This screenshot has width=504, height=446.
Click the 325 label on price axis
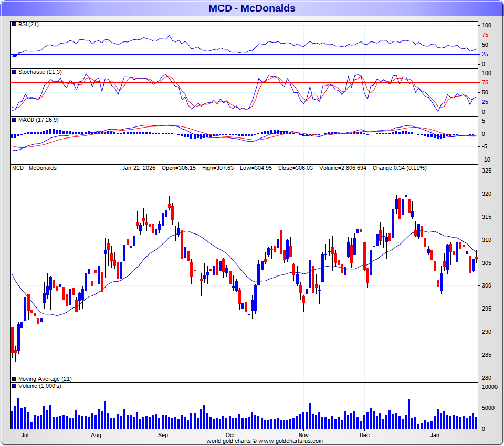click(x=486, y=171)
